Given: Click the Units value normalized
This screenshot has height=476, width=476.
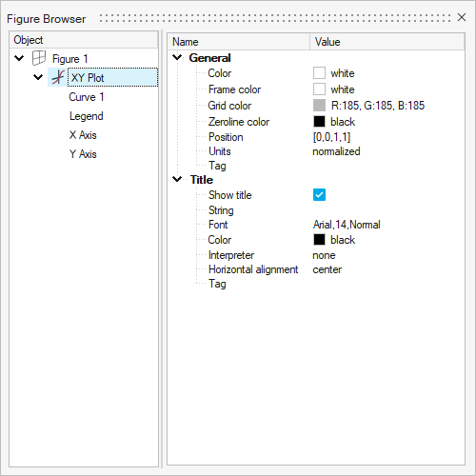Looking at the screenshot, I should coord(336,151).
